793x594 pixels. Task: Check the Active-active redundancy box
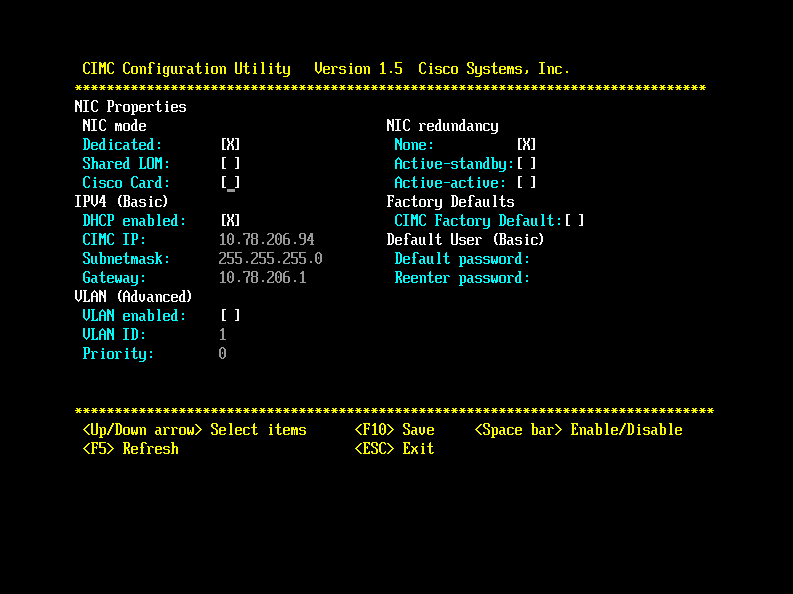(x=526, y=182)
